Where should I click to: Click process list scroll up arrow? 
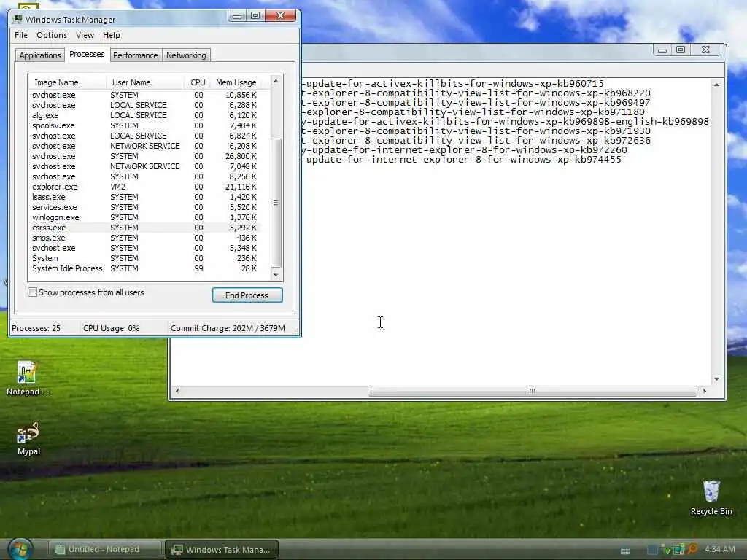point(276,82)
